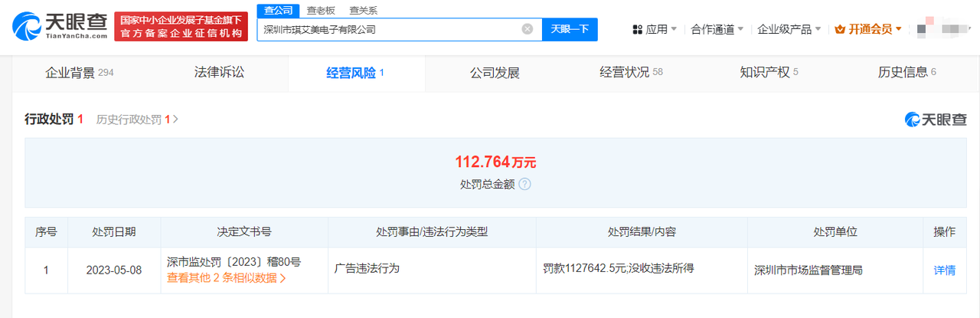Expand the 合作通道 dropdown

coord(717,29)
